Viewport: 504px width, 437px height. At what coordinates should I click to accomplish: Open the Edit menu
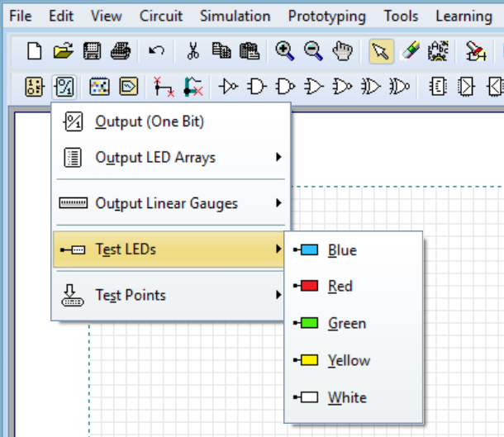point(61,16)
